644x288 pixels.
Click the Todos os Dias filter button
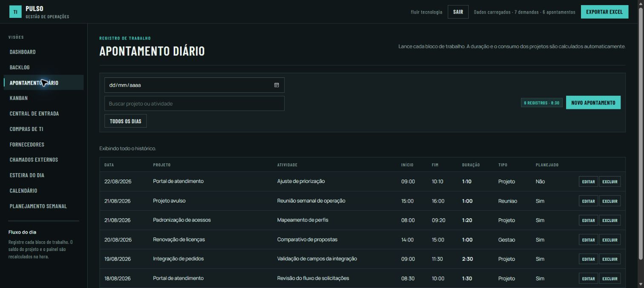[126, 121]
